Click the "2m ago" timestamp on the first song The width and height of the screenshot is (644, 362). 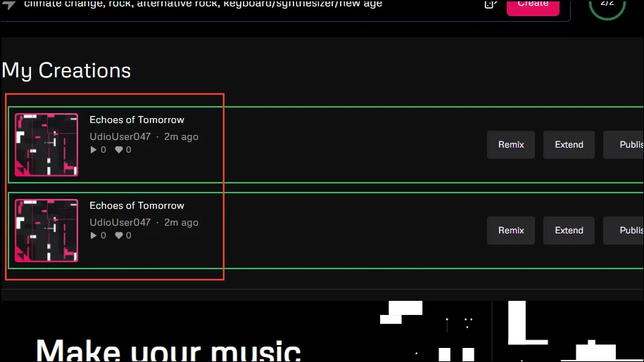click(x=181, y=136)
